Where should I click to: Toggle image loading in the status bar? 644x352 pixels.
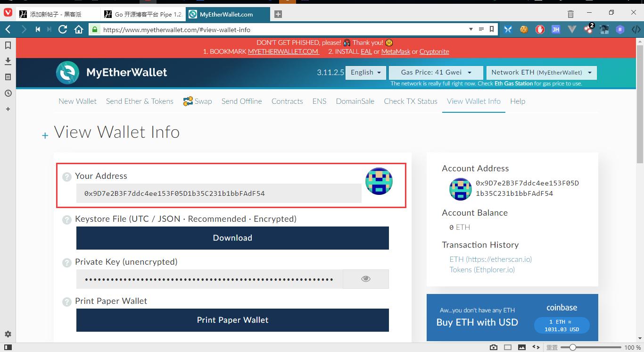(x=522, y=347)
